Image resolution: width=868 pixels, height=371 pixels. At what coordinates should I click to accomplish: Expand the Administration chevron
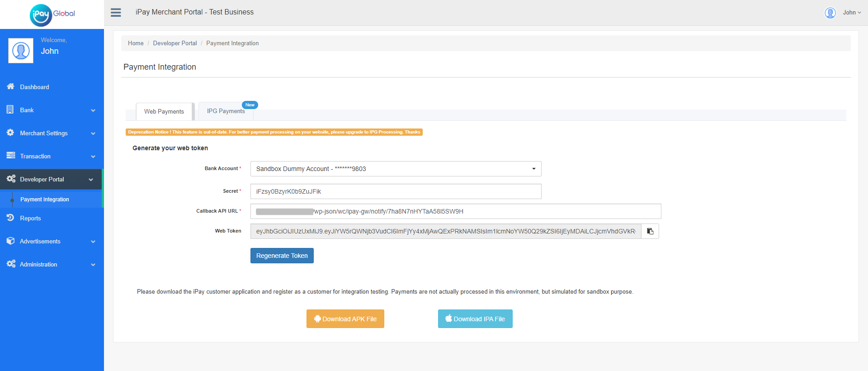coord(93,265)
